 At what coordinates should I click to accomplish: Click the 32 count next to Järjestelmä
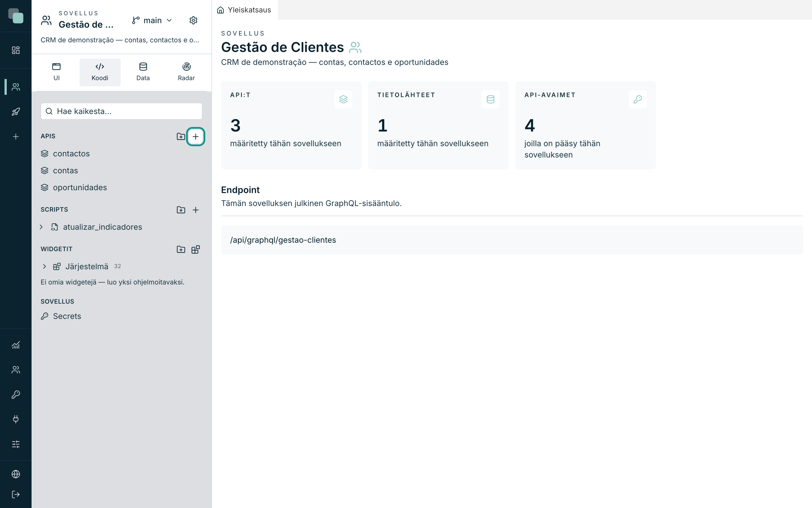point(118,266)
